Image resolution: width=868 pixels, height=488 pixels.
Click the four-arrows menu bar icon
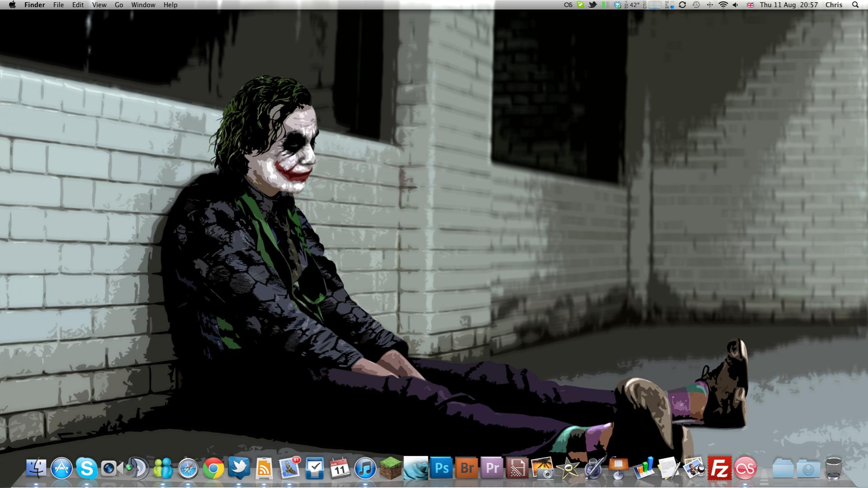(x=710, y=5)
